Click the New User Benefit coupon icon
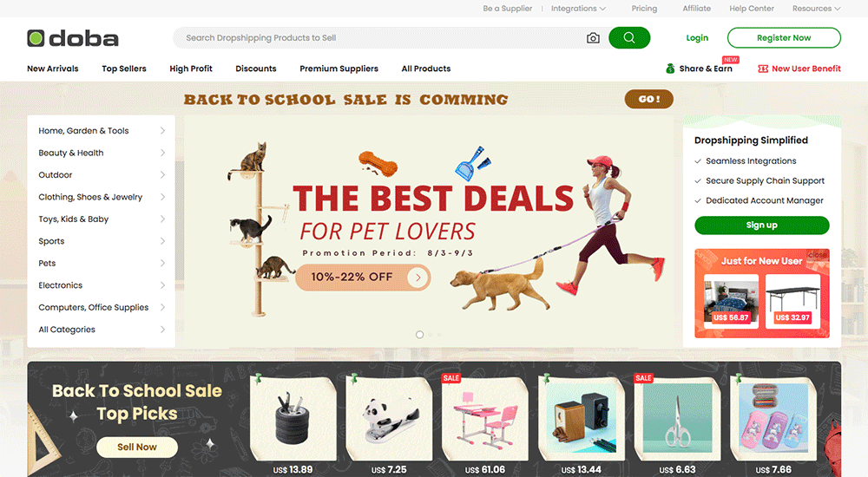The width and height of the screenshot is (868, 477). click(x=763, y=69)
